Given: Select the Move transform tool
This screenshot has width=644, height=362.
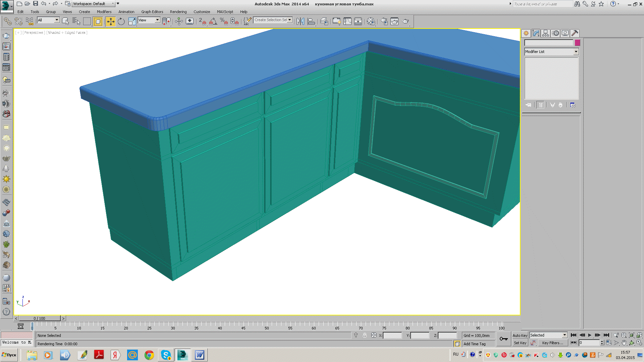Looking at the screenshot, I should tap(110, 21).
